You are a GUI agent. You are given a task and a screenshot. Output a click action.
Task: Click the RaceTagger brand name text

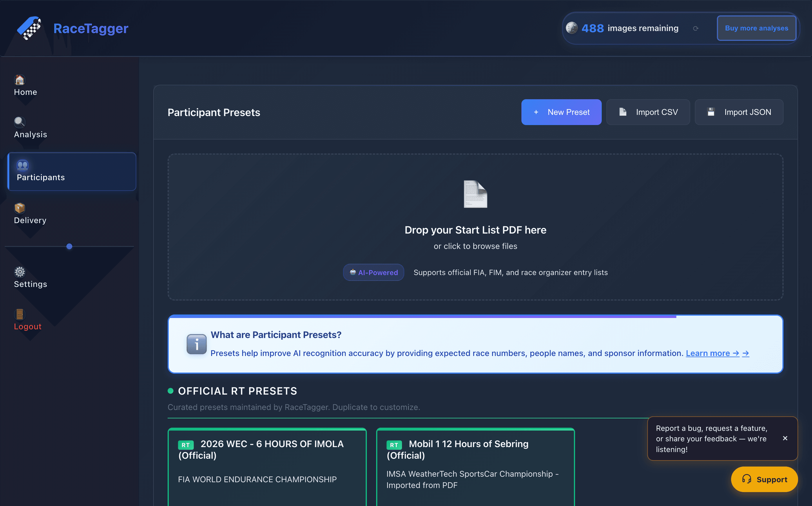[91, 28]
